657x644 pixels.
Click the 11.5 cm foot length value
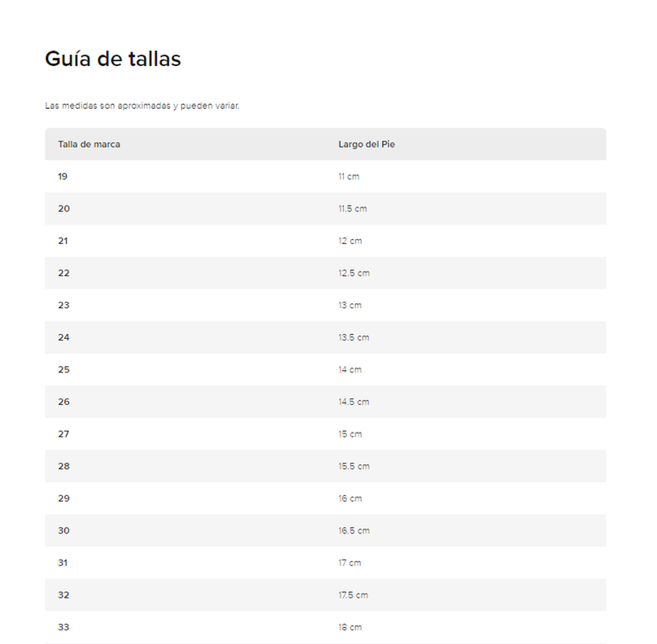pyautogui.click(x=353, y=209)
